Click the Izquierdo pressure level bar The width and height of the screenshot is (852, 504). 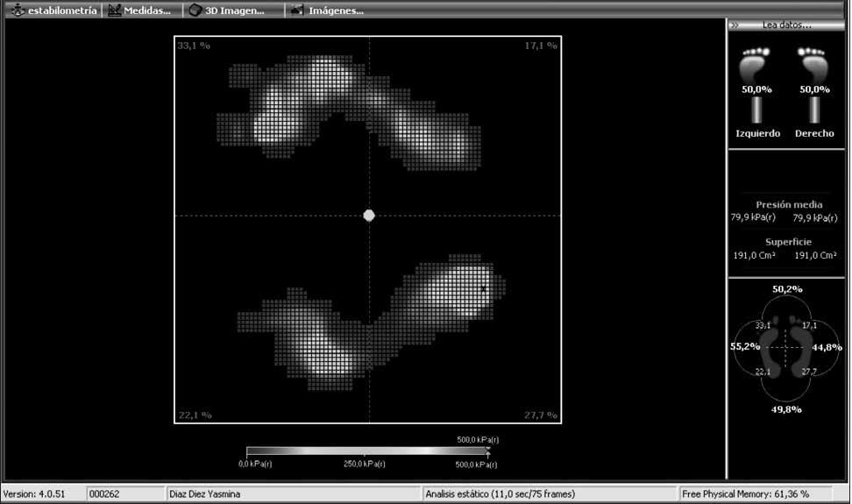click(756, 110)
